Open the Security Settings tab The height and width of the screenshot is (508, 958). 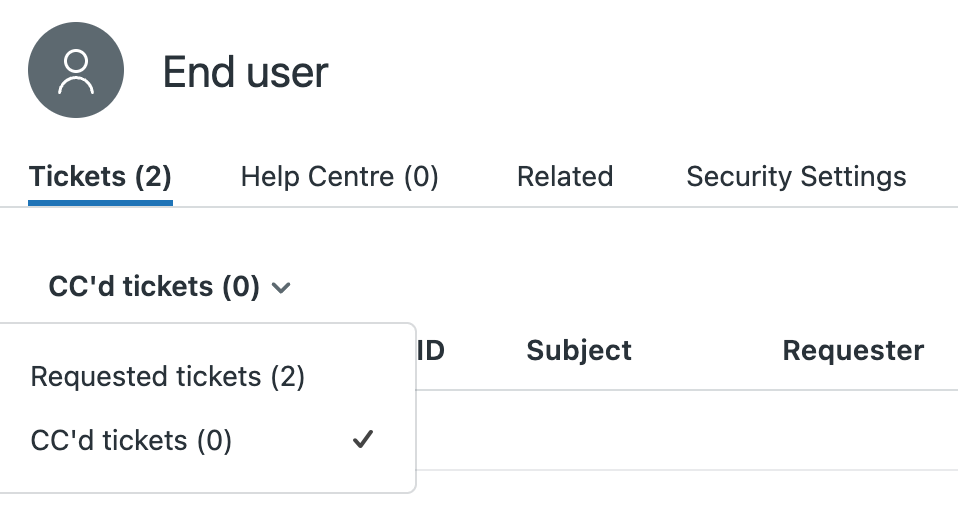(796, 177)
